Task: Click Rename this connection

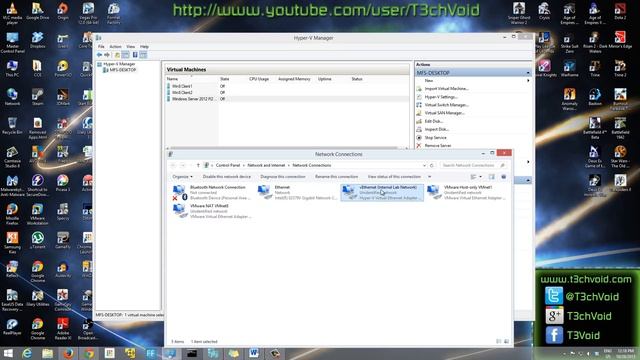Action: (x=336, y=177)
